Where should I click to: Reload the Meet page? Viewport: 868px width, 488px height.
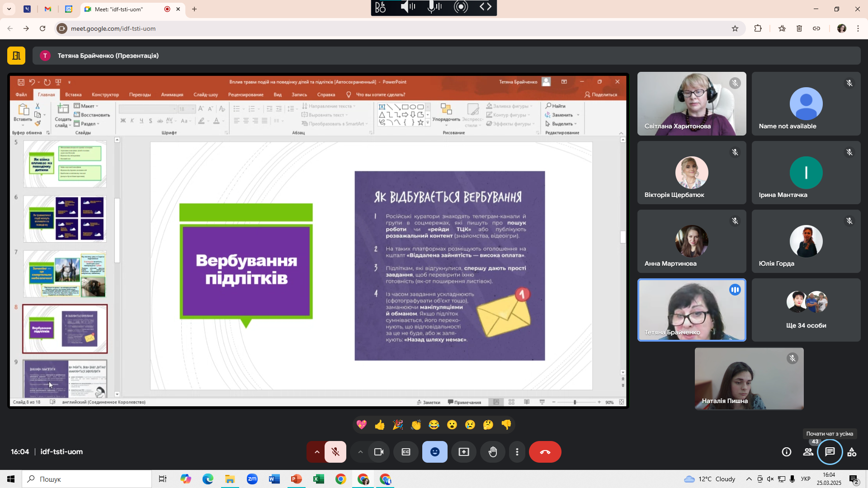click(x=42, y=28)
